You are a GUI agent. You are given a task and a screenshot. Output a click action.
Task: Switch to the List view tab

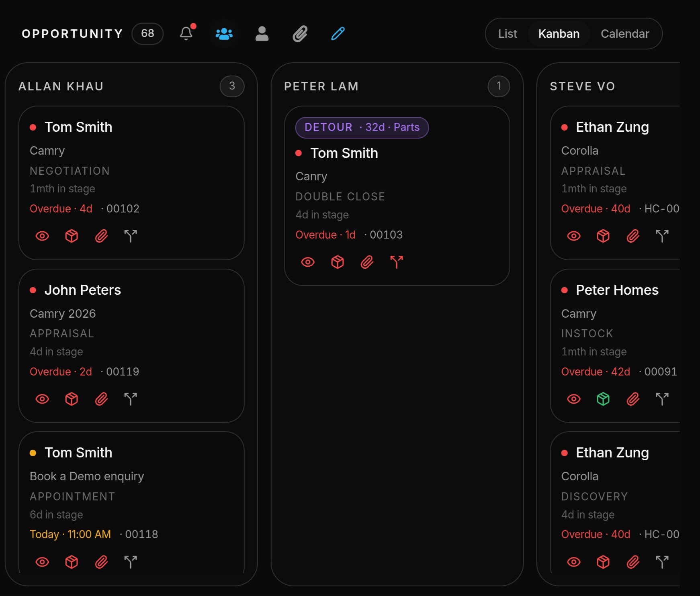point(508,34)
